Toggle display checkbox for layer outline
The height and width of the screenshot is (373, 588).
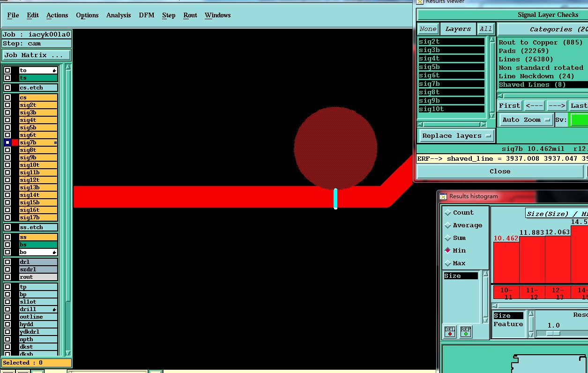[x=7, y=317]
